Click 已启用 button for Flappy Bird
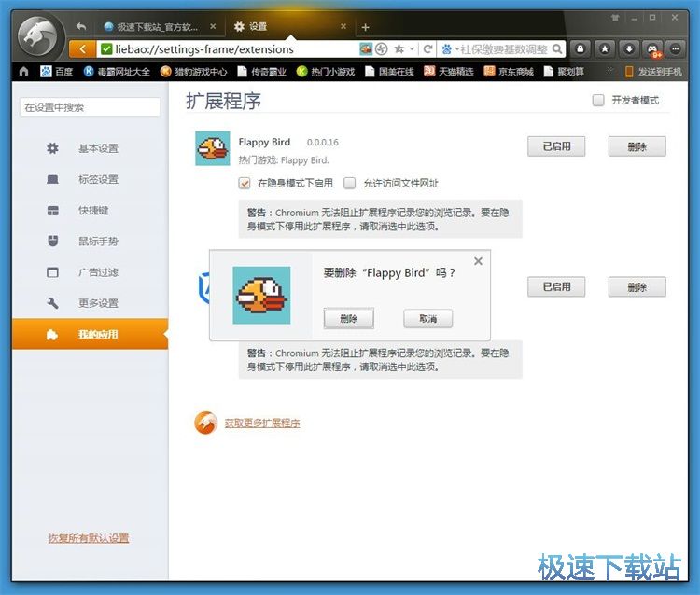 556,146
